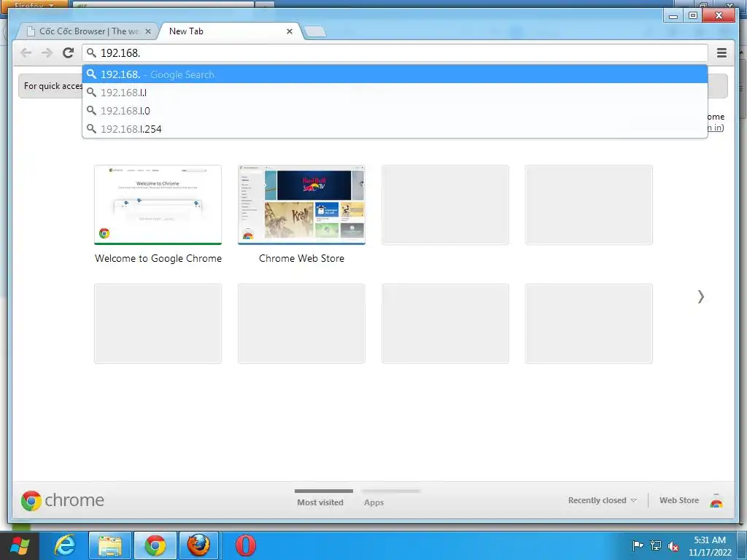Close the Cốc Cốc Browser tab
Viewport: 747px width, 560px height.
click(148, 31)
